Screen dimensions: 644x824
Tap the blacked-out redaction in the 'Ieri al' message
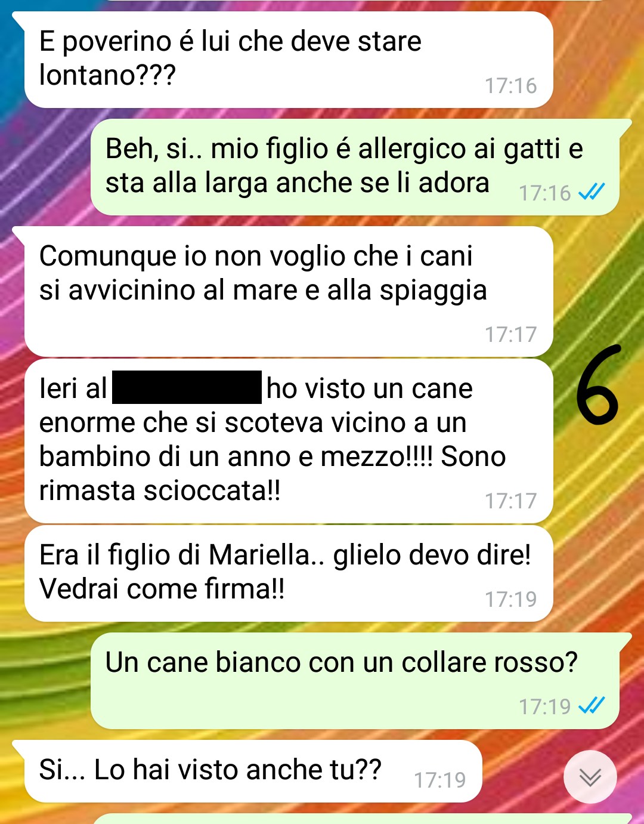187,387
